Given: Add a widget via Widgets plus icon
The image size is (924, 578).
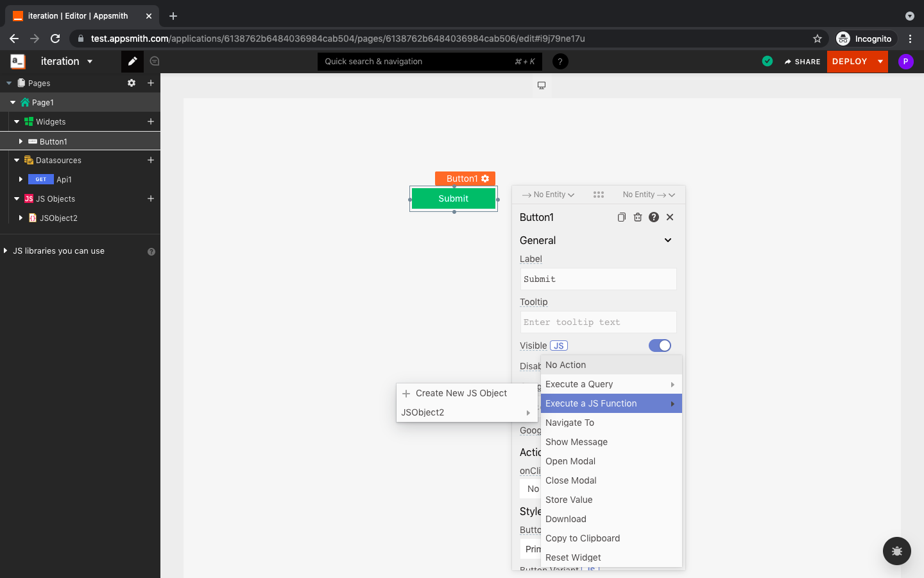Looking at the screenshot, I should coord(151,121).
